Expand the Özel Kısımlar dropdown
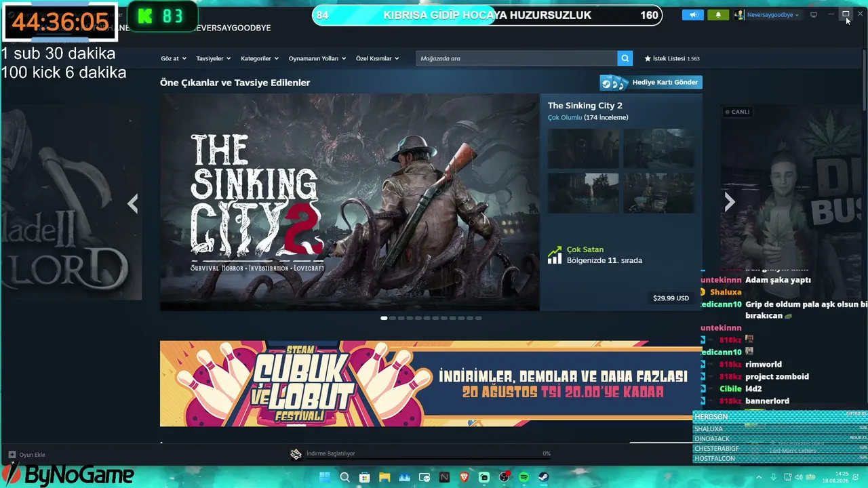The image size is (868, 488). 378,58
